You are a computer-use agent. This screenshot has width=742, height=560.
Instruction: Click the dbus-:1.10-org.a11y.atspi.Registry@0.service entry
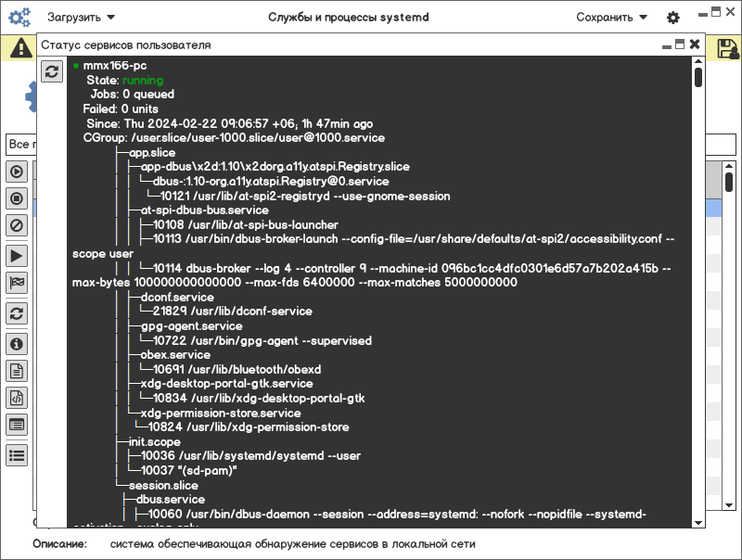[x=271, y=181]
